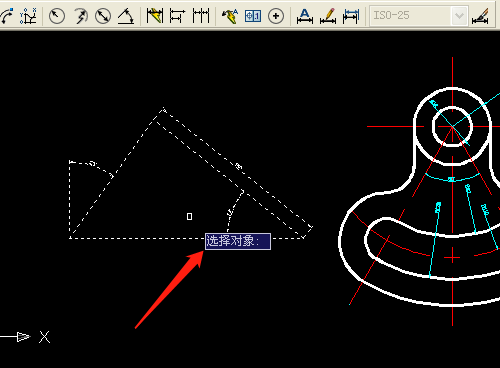Launch the Quick Dimension tool

tap(155, 16)
